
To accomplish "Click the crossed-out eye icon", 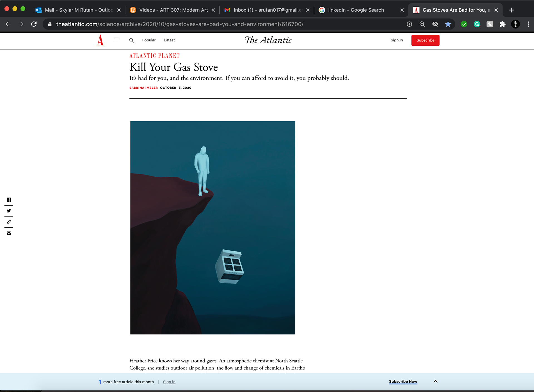I will coord(435,24).
